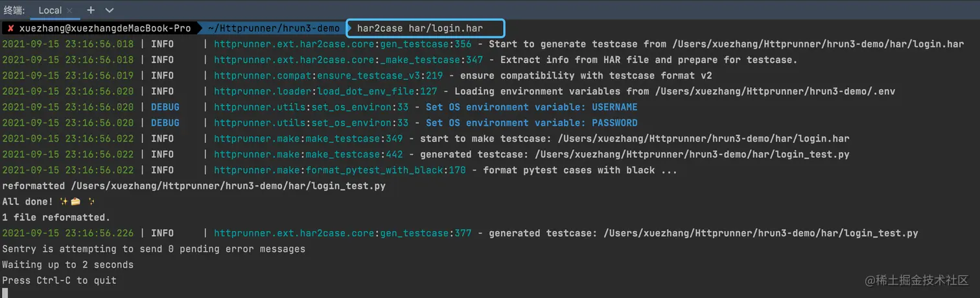Click 'Set OS environment variable: PASSWORD' message
Screen dimensions: 980x298
tap(531, 123)
